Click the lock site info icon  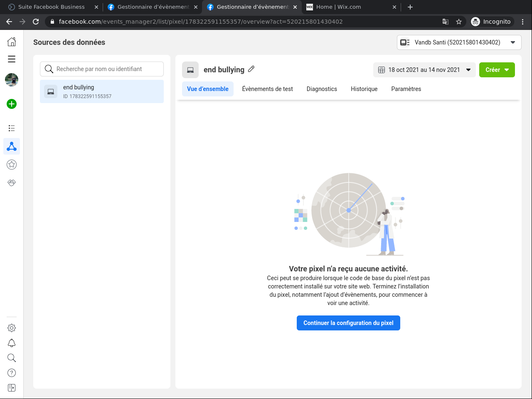tap(52, 22)
